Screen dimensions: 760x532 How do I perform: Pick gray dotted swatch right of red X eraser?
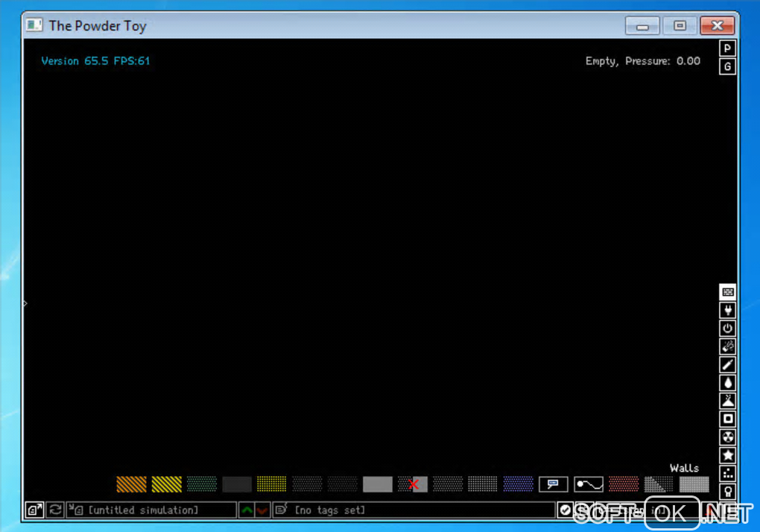pyautogui.click(x=448, y=484)
